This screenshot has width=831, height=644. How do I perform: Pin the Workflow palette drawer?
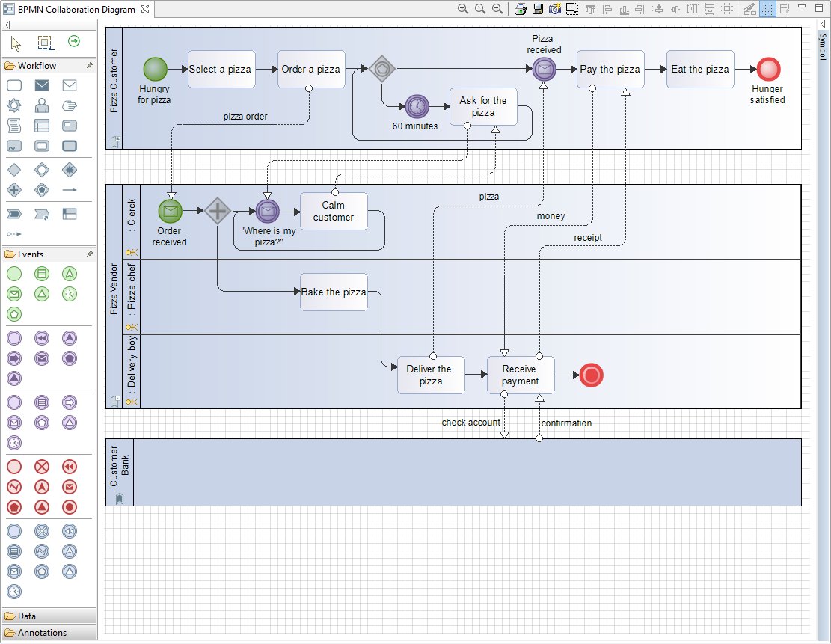tap(90, 65)
